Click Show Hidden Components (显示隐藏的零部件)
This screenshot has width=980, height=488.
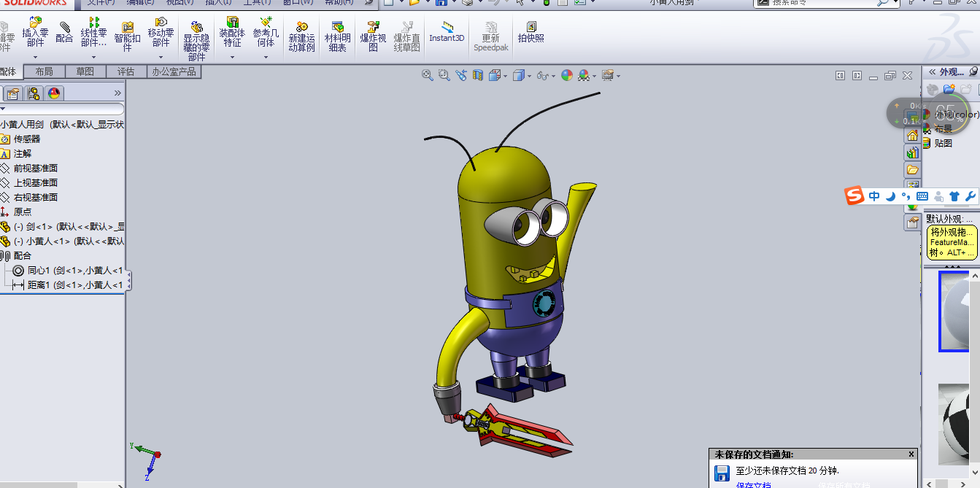tap(196, 42)
